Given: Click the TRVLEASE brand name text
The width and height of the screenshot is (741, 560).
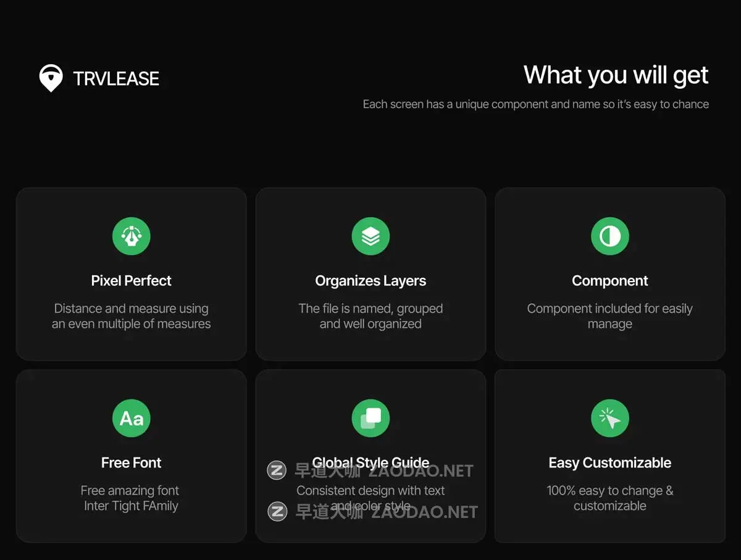Looking at the screenshot, I should click(116, 79).
